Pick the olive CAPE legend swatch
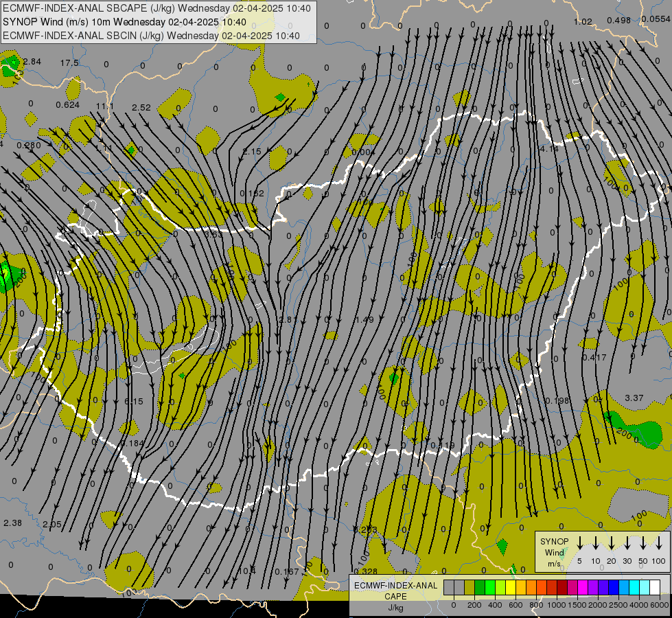The width and height of the screenshot is (672, 618). pyautogui.click(x=470, y=588)
